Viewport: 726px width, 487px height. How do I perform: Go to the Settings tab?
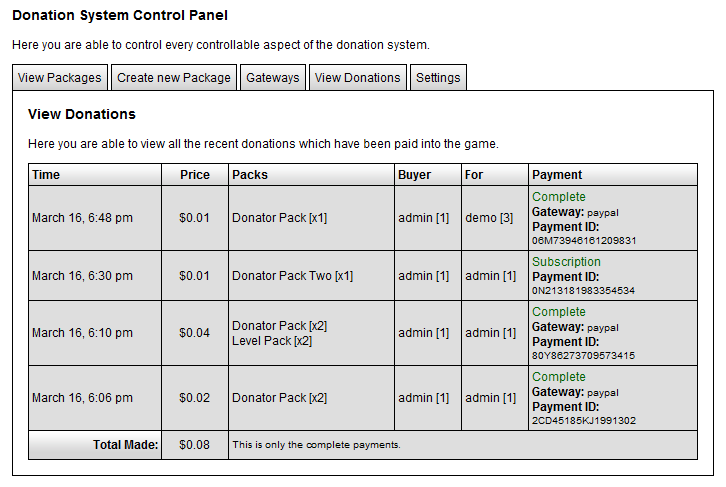pos(438,78)
